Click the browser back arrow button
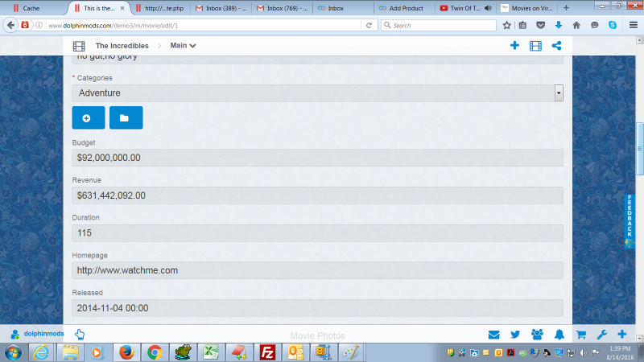 [10, 25]
